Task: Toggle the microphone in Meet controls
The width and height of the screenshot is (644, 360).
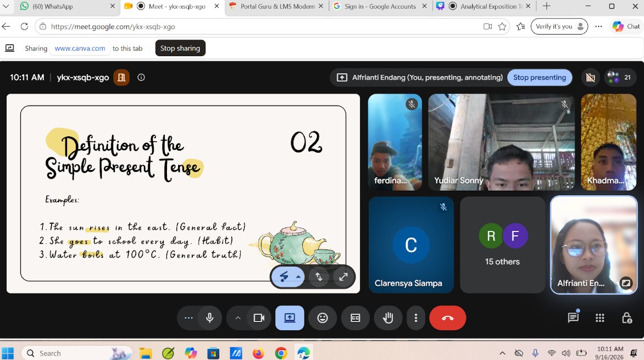Action: point(210,318)
